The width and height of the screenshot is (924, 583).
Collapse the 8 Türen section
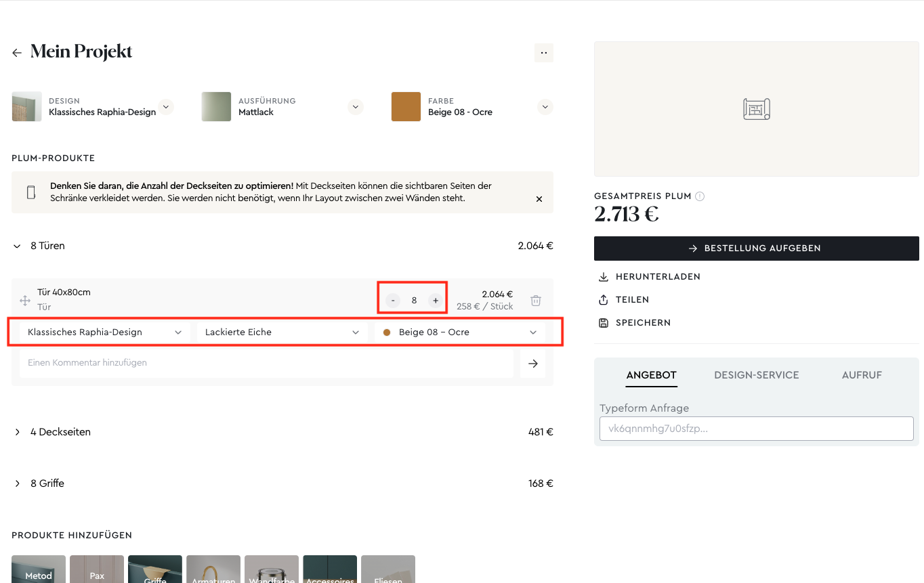coord(18,246)
